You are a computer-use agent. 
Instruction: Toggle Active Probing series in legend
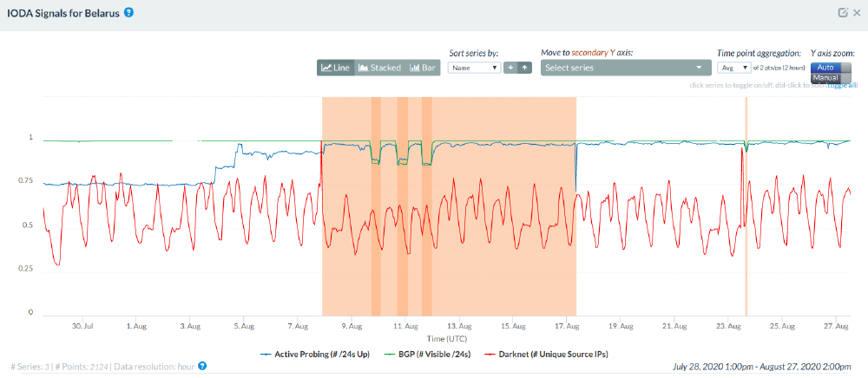(x=315, y=354)
